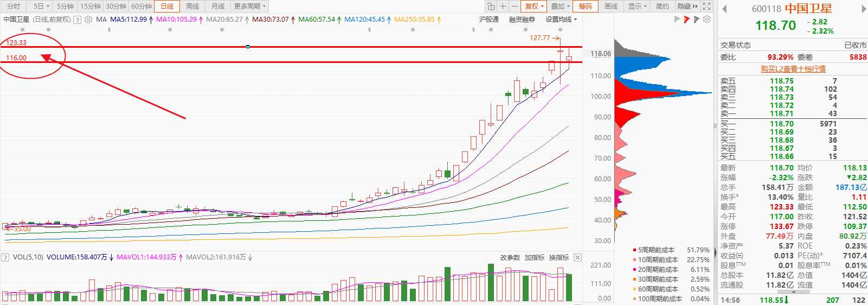This screenshot has height=305, width=868.
Task: Go to previous stock with left arrow
Action: [x=725, y=9]
